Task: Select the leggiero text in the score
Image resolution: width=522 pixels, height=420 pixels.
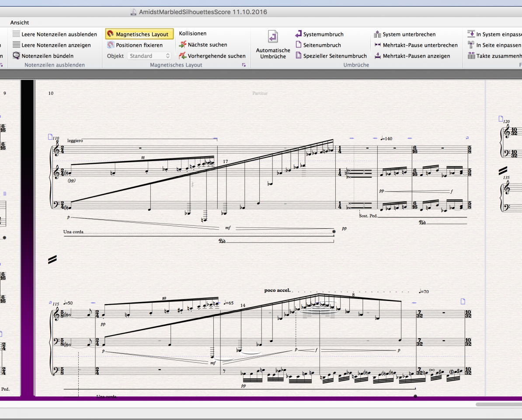Action: pyautogui.click(x=75, y=140)
